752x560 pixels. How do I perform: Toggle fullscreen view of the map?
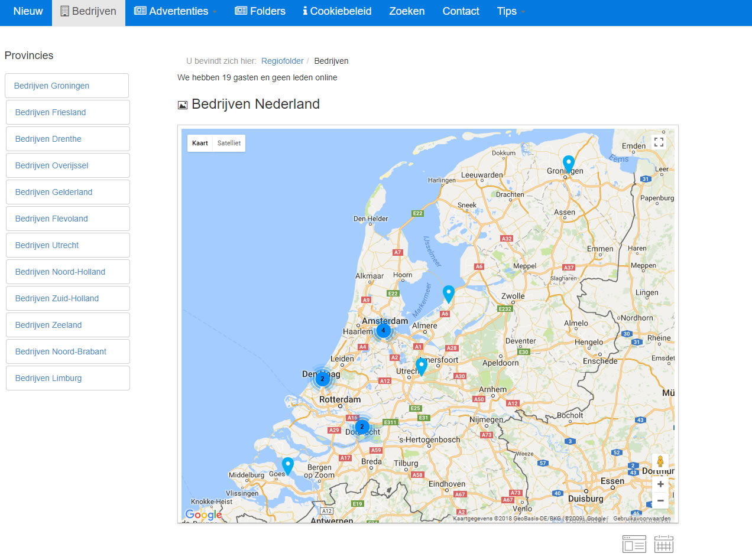[659, 142]
